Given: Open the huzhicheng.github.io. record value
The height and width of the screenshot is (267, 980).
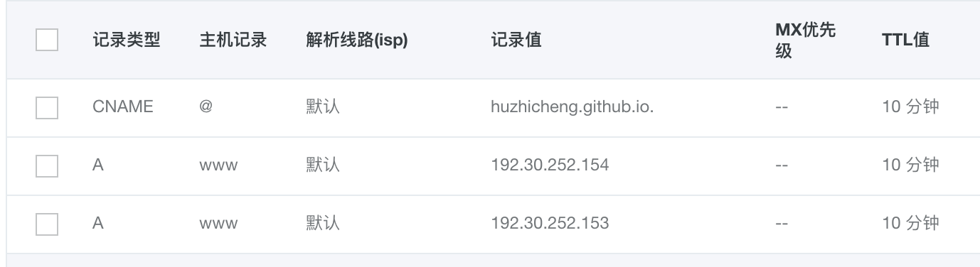Looking at the screenshot, I should pos(572,108).
